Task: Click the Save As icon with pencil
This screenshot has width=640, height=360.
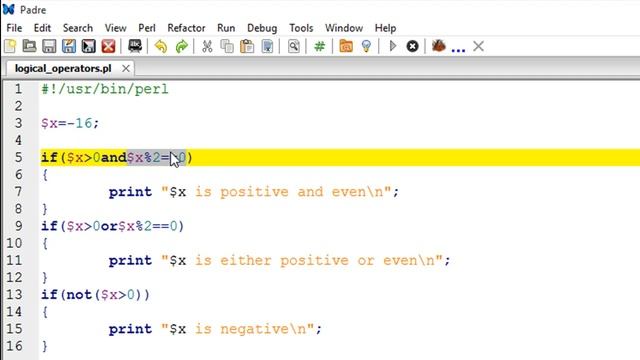Action: pyautogui.click(x=69, y=46)
